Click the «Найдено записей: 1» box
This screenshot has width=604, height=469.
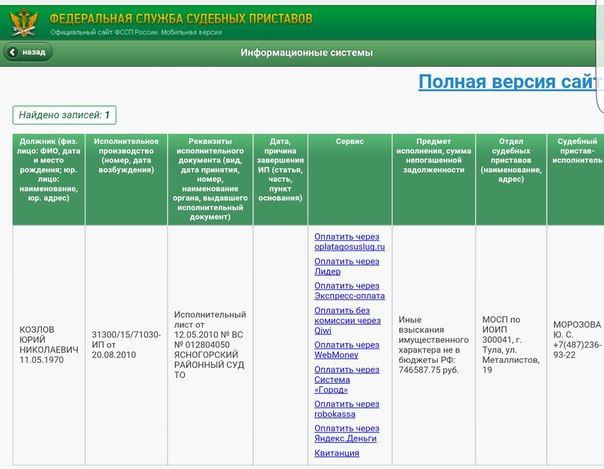click(62, 114)
